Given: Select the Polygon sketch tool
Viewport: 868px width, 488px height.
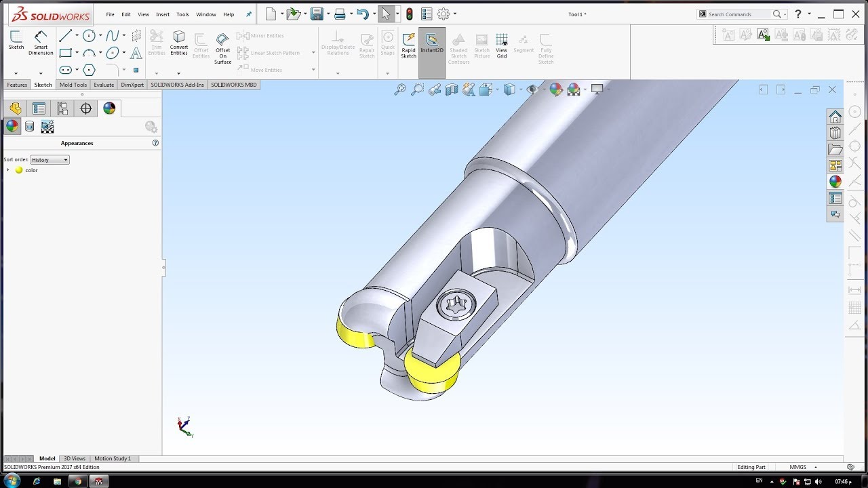Looking at the screenshot, I should tap(89, 70).
